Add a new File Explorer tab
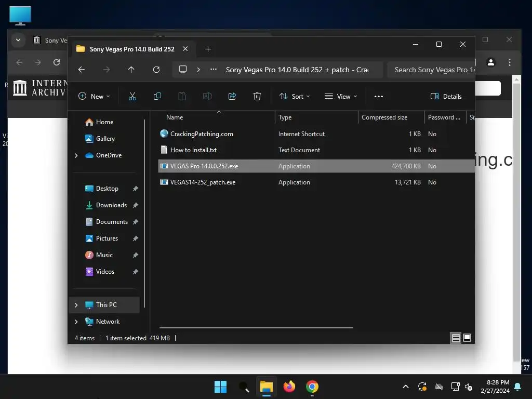 (x=208, y=49)
